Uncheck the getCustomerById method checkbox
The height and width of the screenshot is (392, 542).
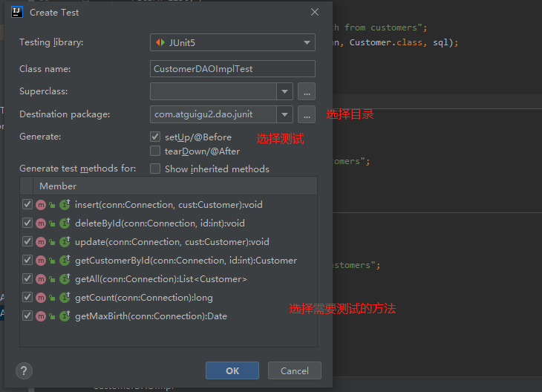[27, 260]
